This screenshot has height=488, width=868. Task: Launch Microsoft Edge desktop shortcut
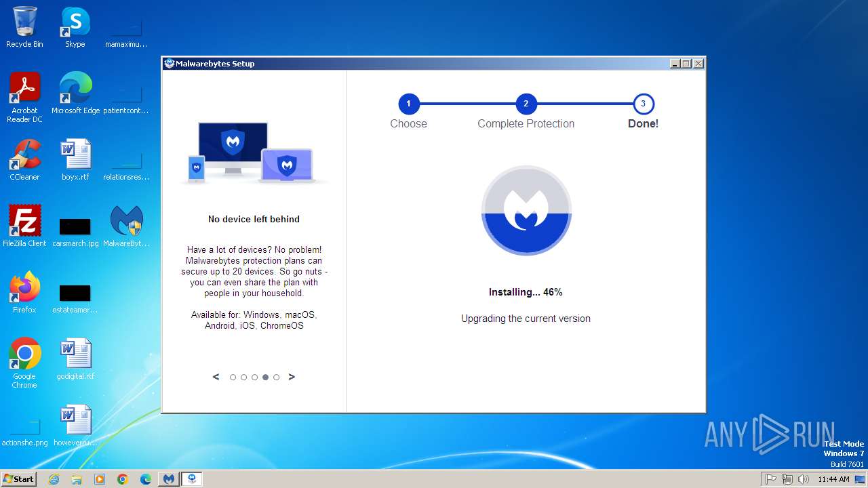tap(75, 93)
